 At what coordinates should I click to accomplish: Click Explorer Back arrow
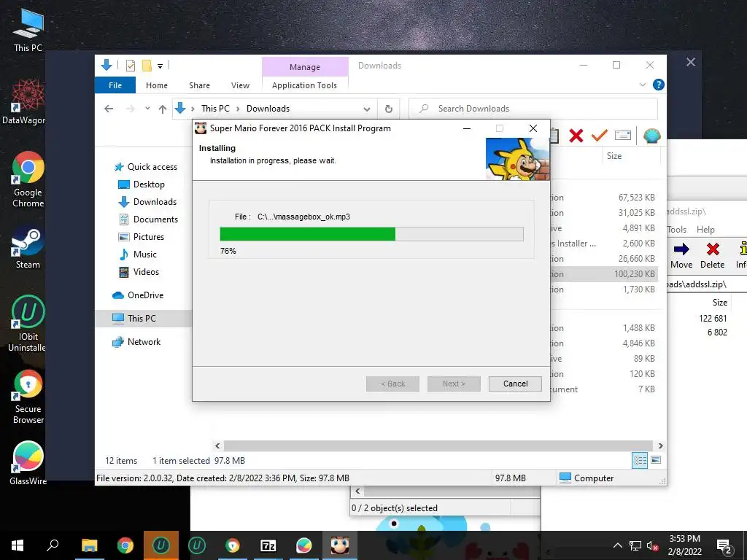(x=109, y=109)
